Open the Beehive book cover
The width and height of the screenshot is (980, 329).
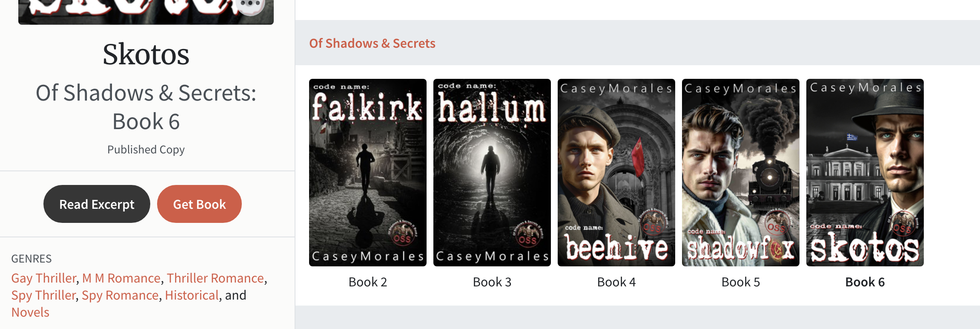pyautogui.click(x=616, y=173)
